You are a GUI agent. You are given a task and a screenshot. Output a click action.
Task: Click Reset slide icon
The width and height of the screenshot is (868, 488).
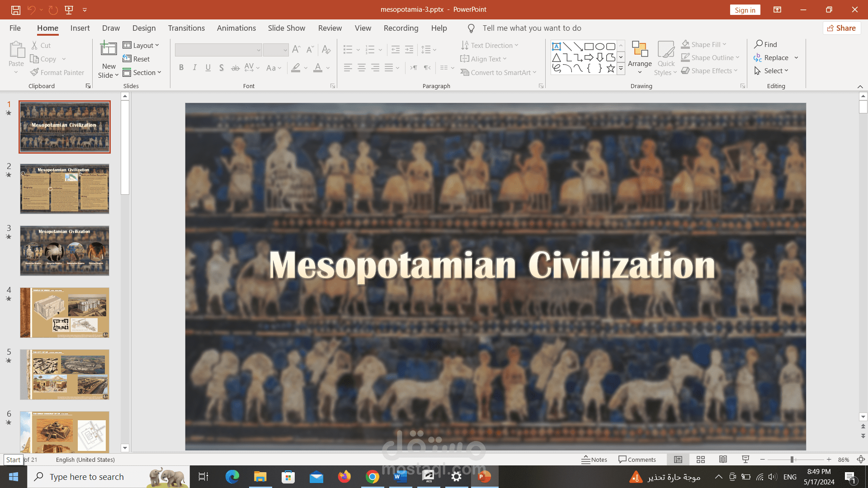tap(136, 59)
